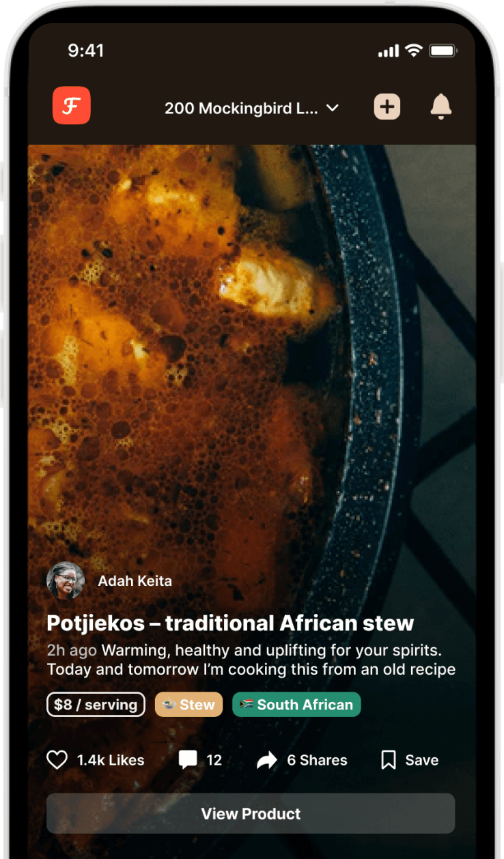Tap the heart Likes icon

[x=57, y=760]
